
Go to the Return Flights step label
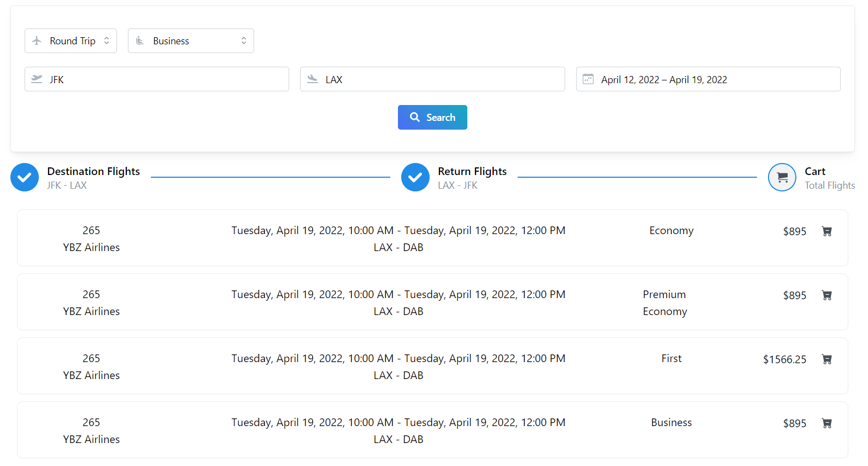click(472, 171)
